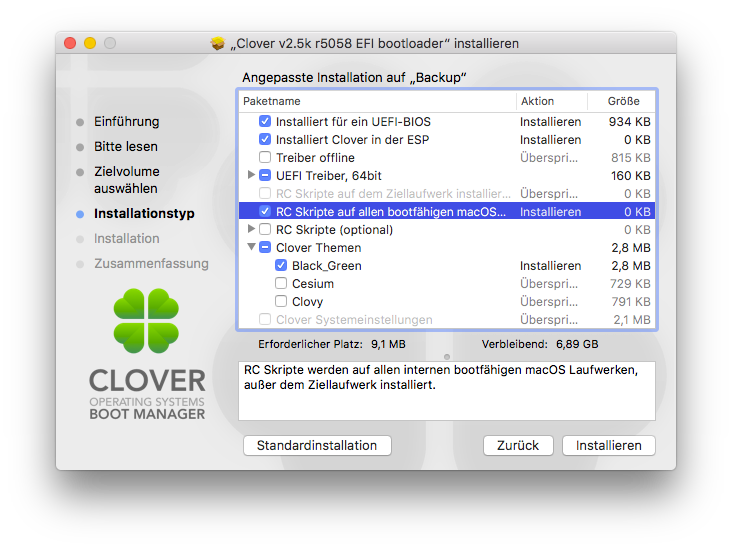Go back with the Zurück button
This screenshot has width=732, height=550.
(518, 445)
